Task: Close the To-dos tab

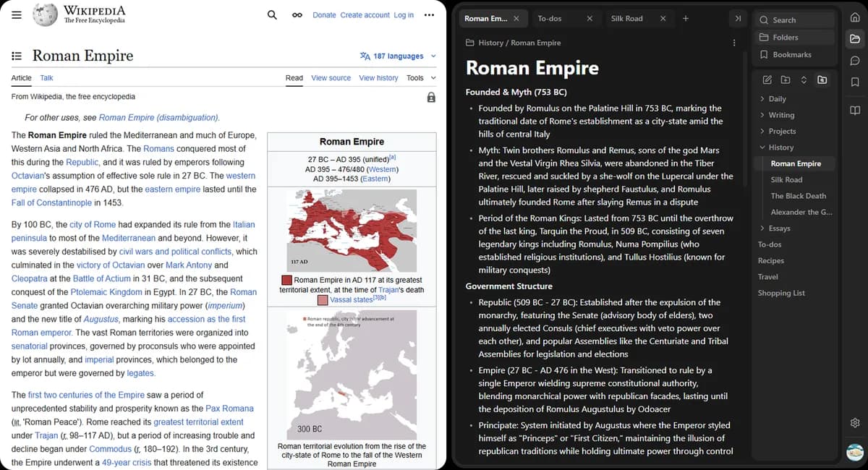Action: point(590,19)
